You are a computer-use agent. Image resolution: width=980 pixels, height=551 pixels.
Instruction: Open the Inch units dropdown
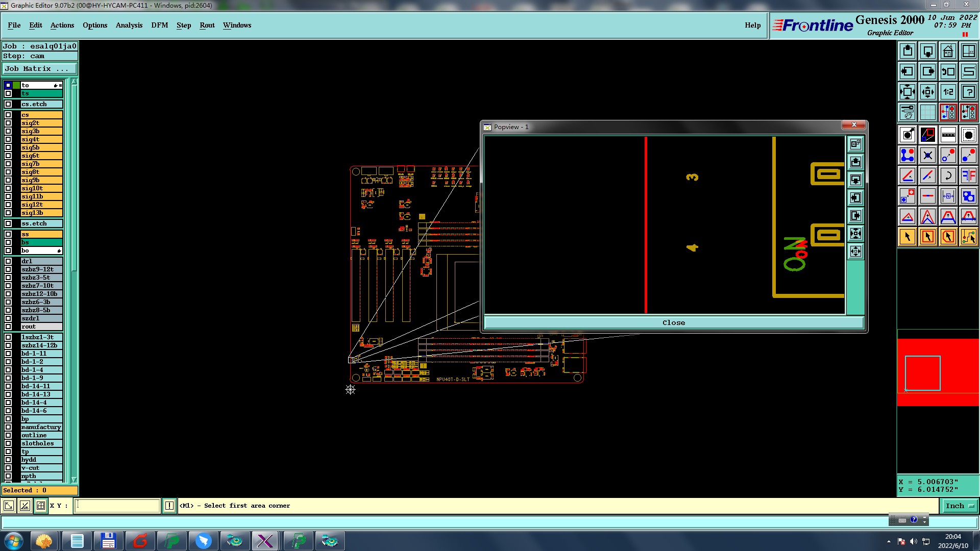pos(960,506)
